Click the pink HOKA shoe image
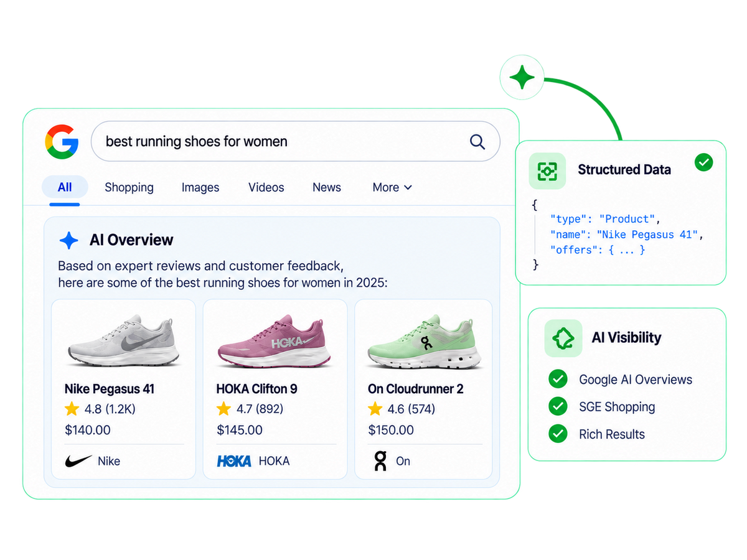747x560 pixels. 275,340
